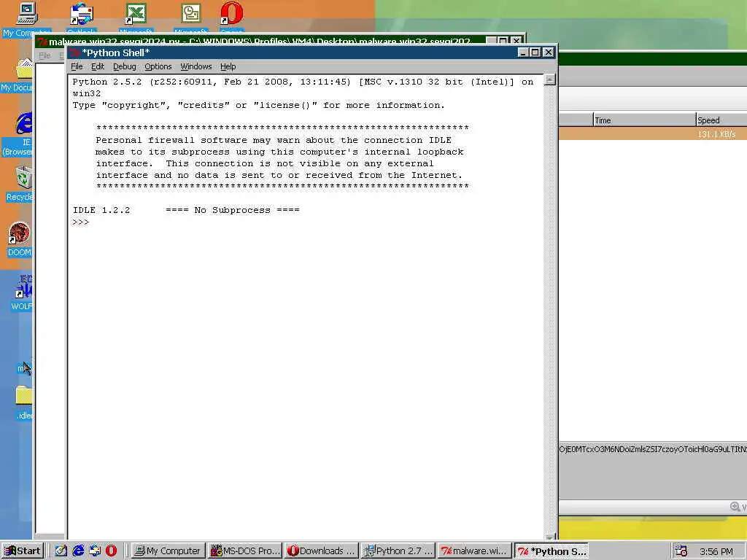Select the WOLF desktop shortcut
747x560 pixels.
22,292
